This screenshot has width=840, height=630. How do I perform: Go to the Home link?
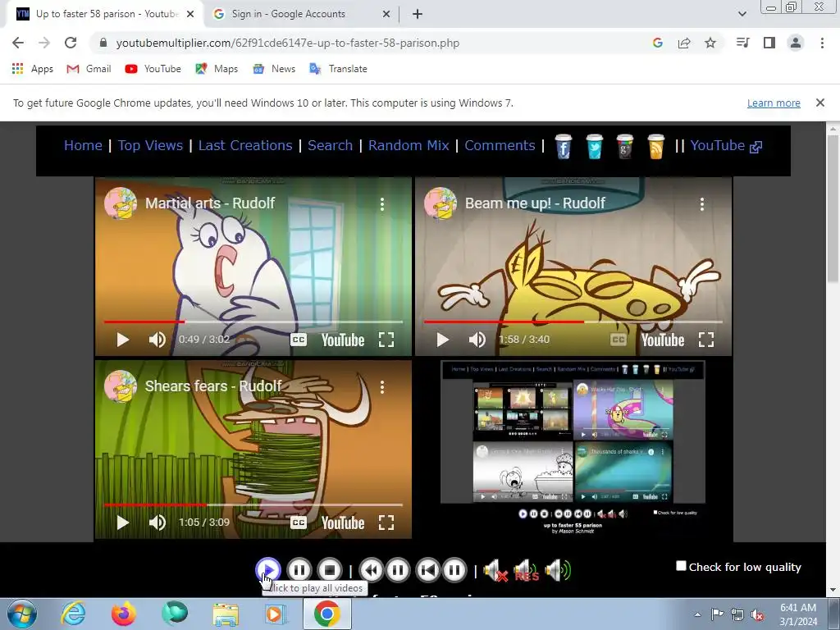click(83, 146)
